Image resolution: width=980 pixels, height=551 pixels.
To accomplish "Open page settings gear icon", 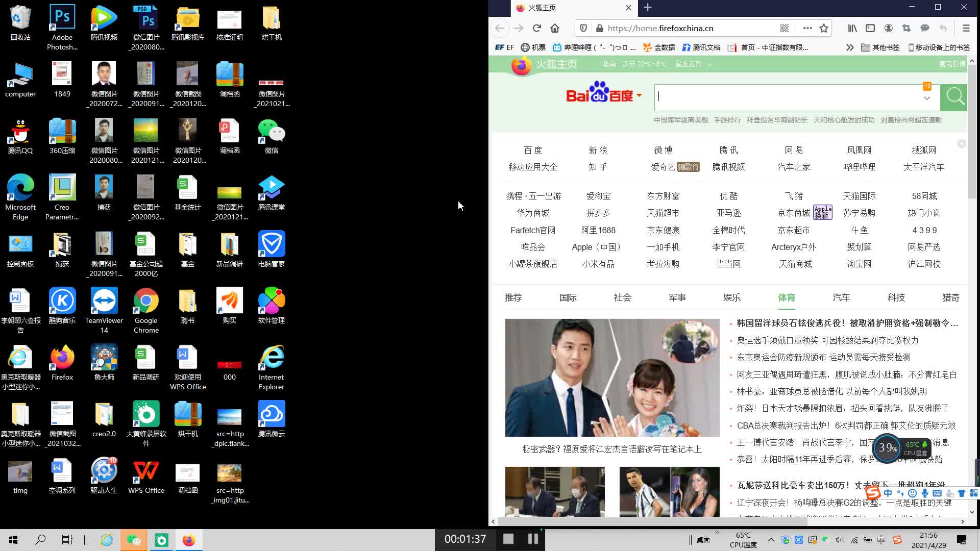I will point(962,144).
